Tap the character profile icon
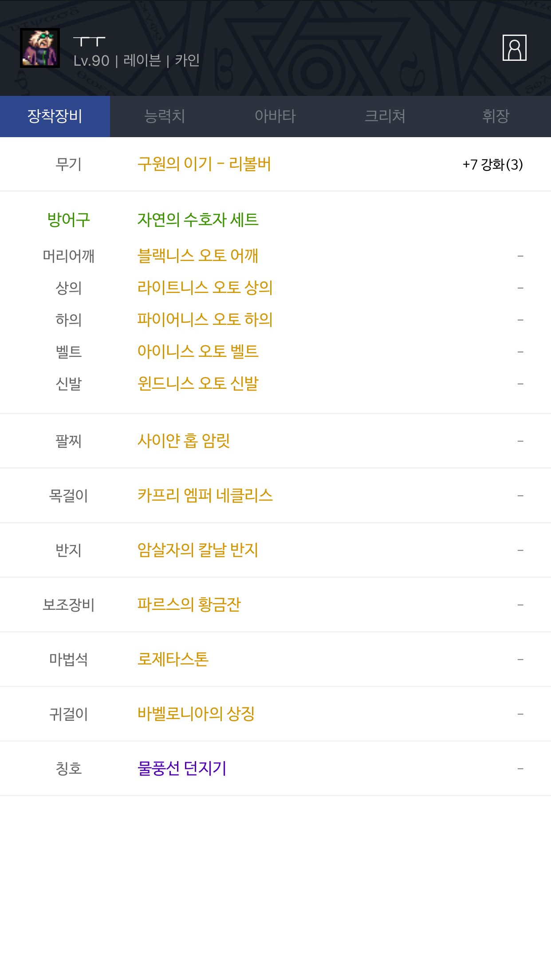This screenshot has width=551, height=980. [x=514, y=47]
